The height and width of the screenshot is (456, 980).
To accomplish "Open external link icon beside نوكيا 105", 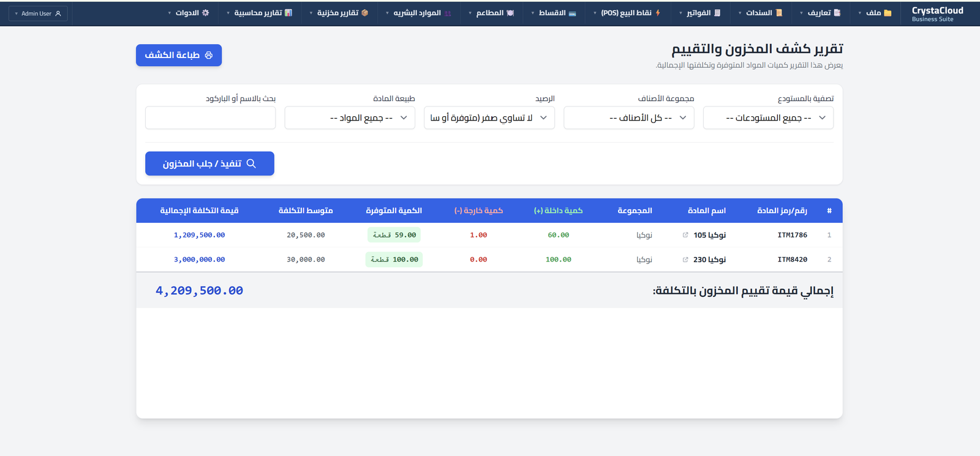I will click(685, 235).
